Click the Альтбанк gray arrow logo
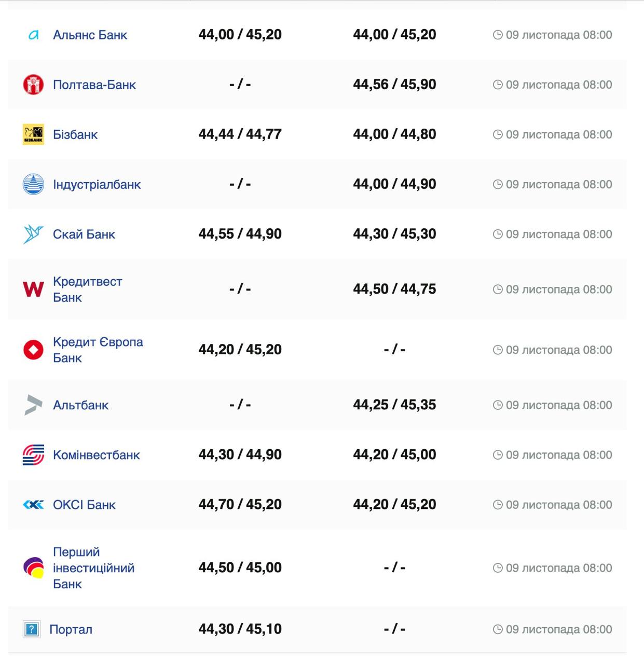Viewport: 644px width, 664px height. (33, 405)
